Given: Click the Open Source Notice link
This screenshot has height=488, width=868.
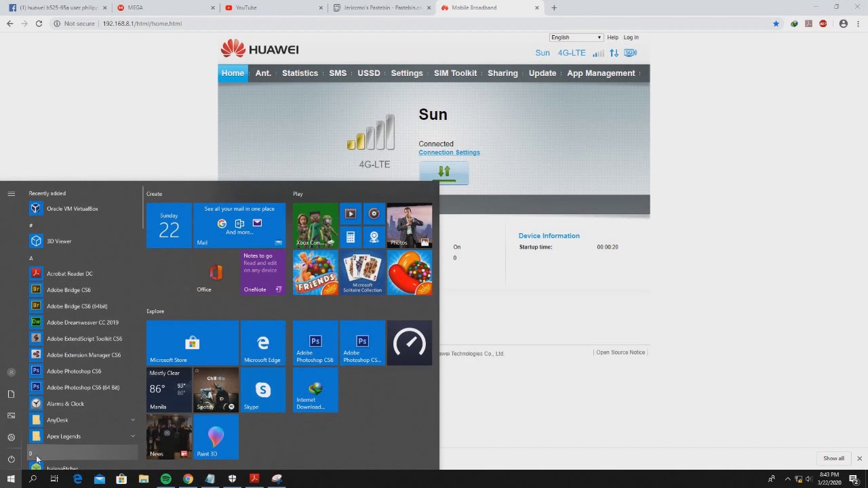Looking at the screenshot, I should click(620, 352).
